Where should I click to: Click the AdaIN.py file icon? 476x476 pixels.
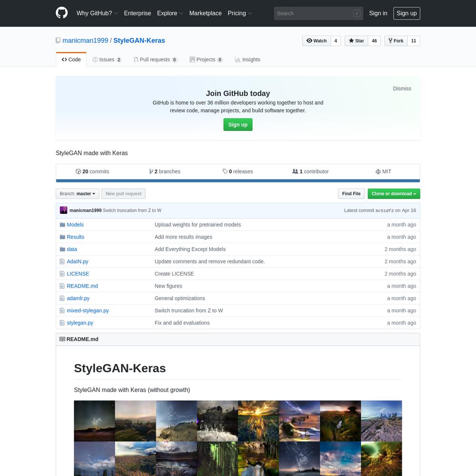click(x=62, y=261)
